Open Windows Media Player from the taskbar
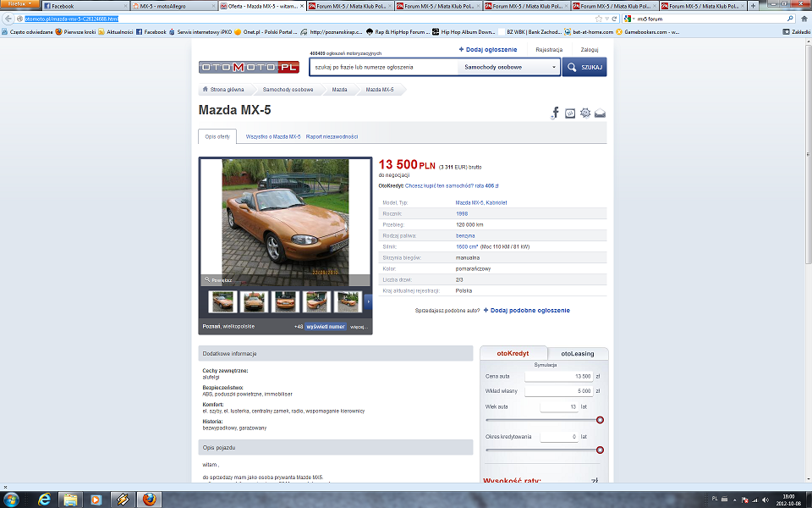The height and width of the screenshot is (508, 812). [96, 500]
